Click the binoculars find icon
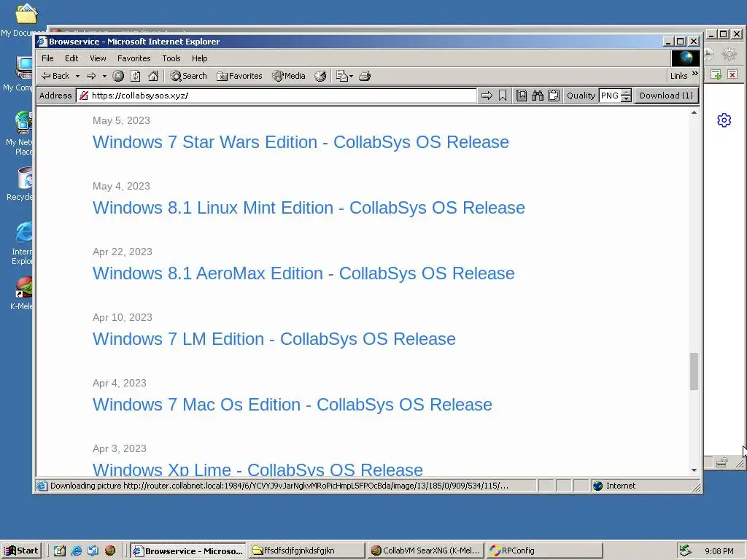The width and height of the screenshot is (747, 560). pyautogui.click(x=538, y=96)
